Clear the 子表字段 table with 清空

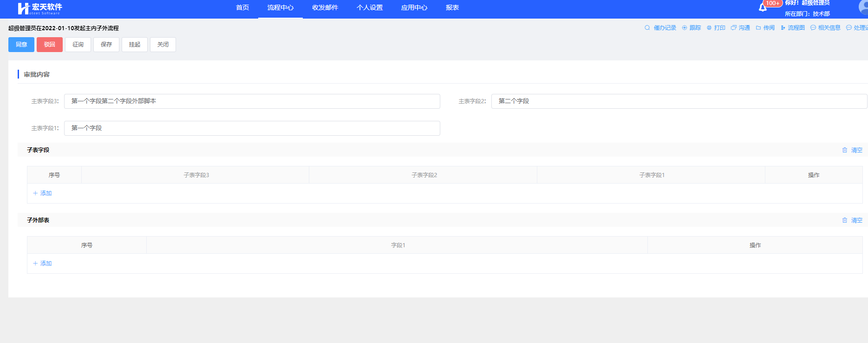pos(852,150)
